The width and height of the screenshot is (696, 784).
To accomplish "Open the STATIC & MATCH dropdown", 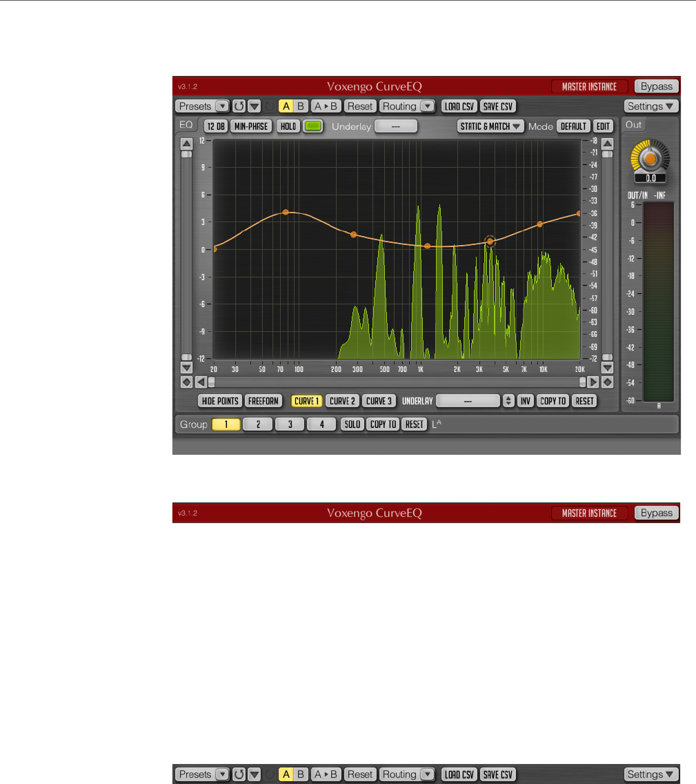I will pyautogui.click(x=490, y=126).
